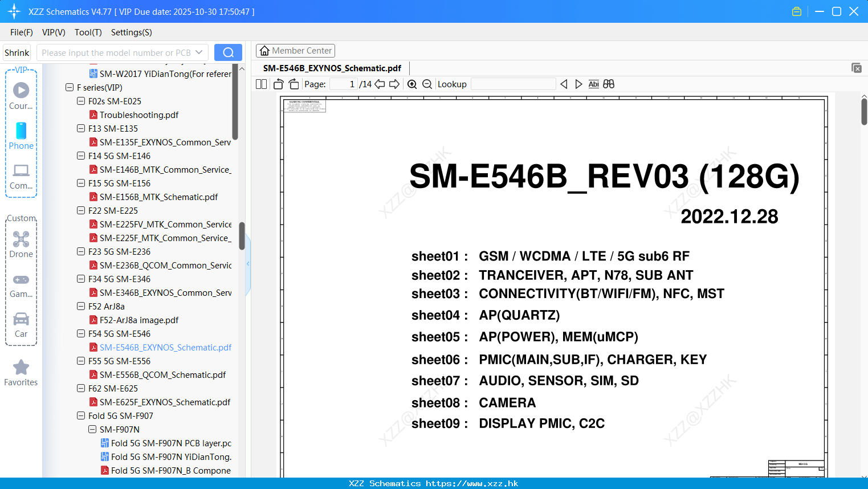Click the left panel collapse handle

(248, 264)
